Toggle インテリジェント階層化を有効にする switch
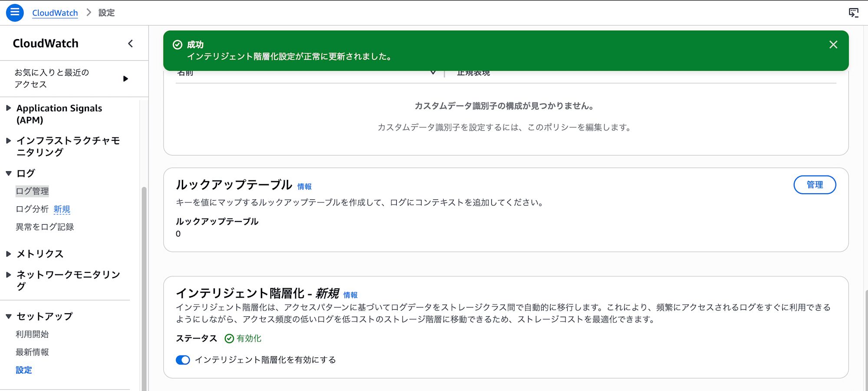The width and height of the screenshot is (868, 391). (183, 360)
